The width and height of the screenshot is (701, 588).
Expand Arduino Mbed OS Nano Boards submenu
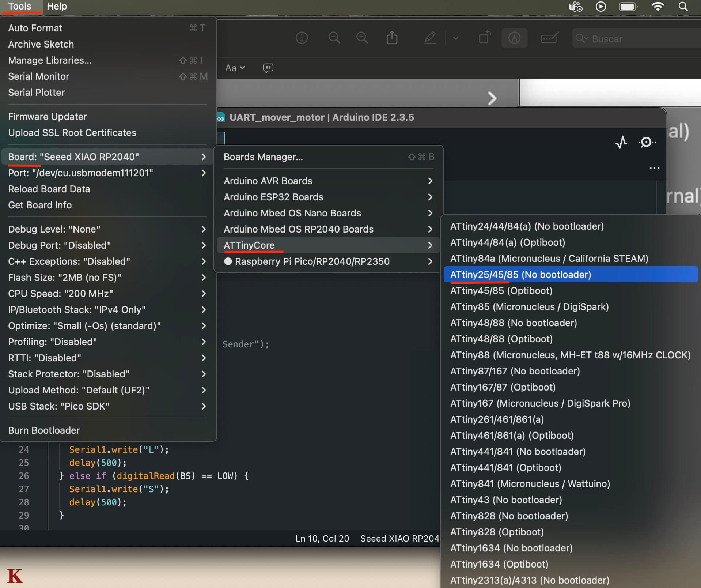click(329, 213)
